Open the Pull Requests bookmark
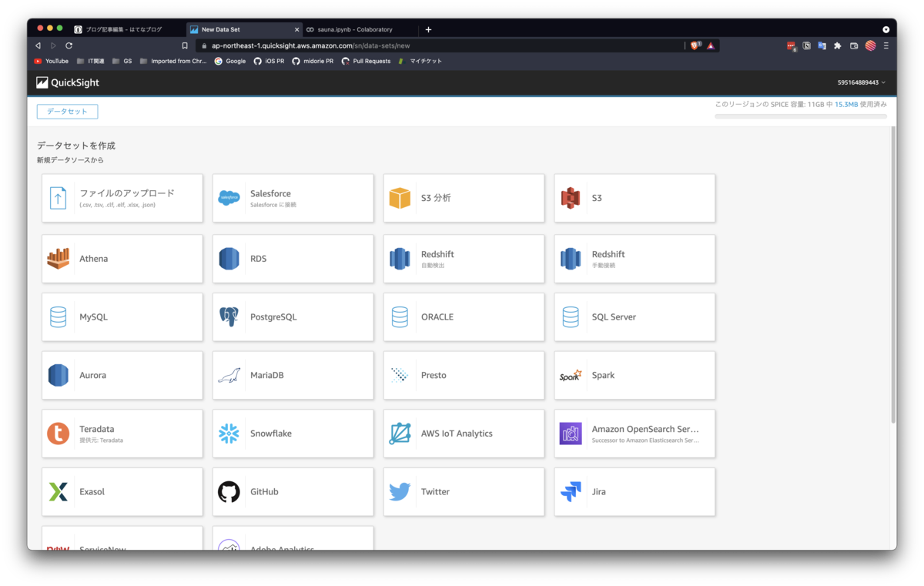 (x=366, y=61)
